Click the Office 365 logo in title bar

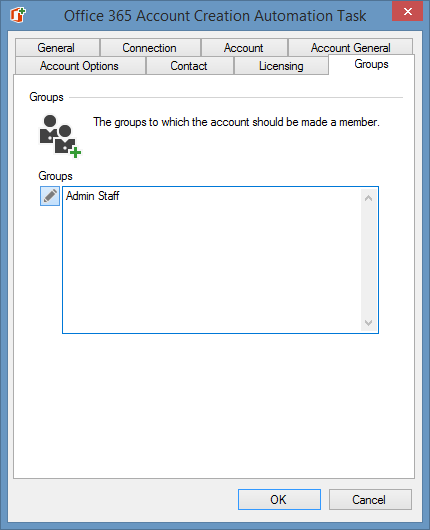tap(18, 15)
